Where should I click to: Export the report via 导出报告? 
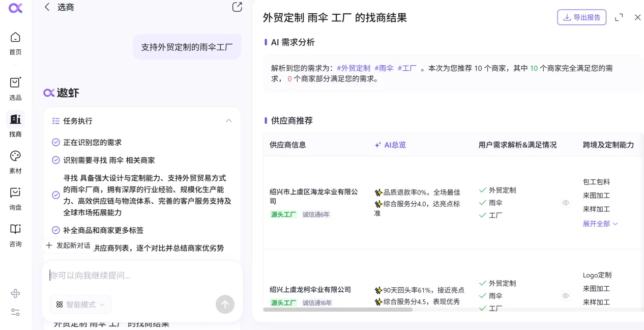[x=581, y=17]
